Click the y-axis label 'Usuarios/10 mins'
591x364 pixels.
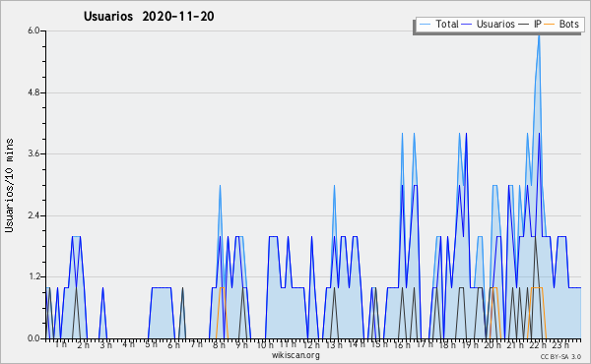[x=10, y=185]
